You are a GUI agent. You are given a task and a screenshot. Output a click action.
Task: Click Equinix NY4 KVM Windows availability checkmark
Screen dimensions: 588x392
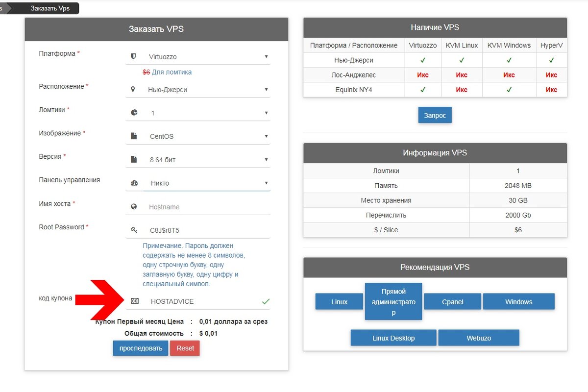click(x=509, y=90)
